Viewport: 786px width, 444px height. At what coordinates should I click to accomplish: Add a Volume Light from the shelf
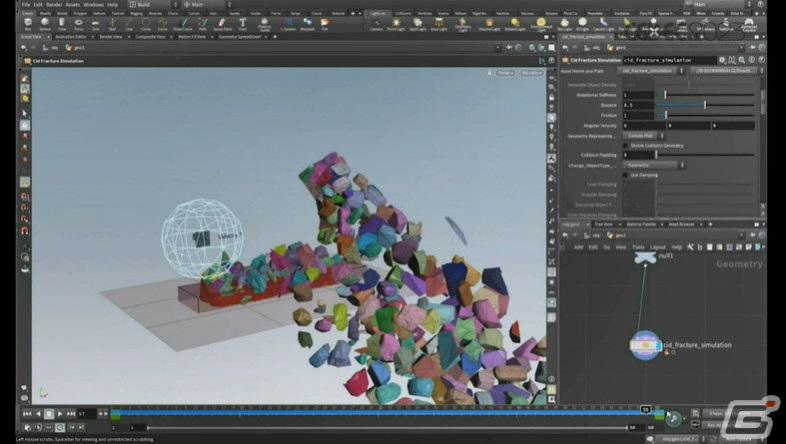coord(489,24)
